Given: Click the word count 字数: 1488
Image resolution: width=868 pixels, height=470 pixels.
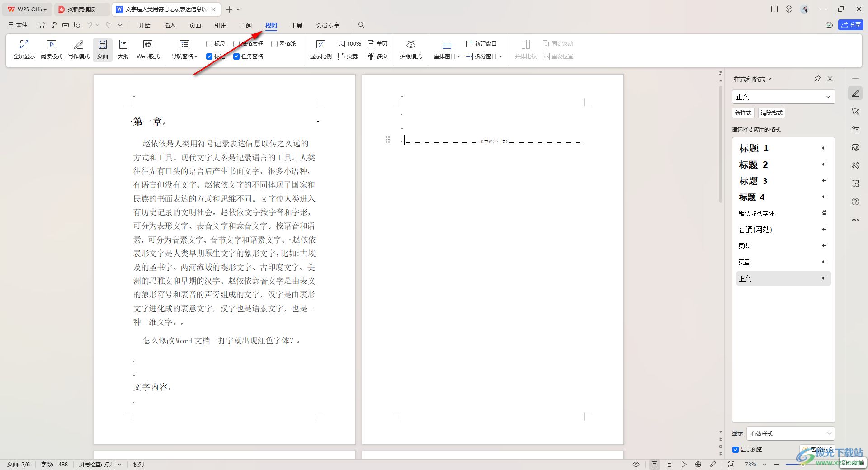Looking at the screenshot, I should click(54, 465).
